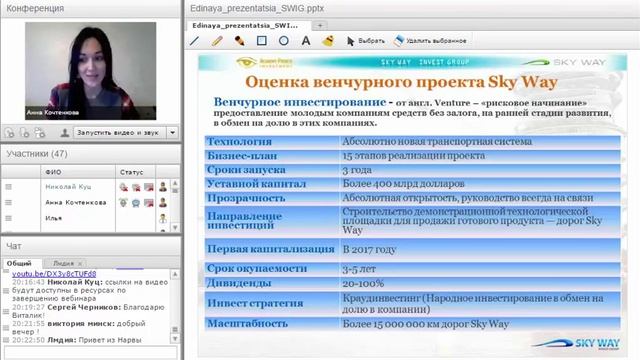Switch to the Лидия private chat tab
The image size is (640, 360).
coord(63,263)
